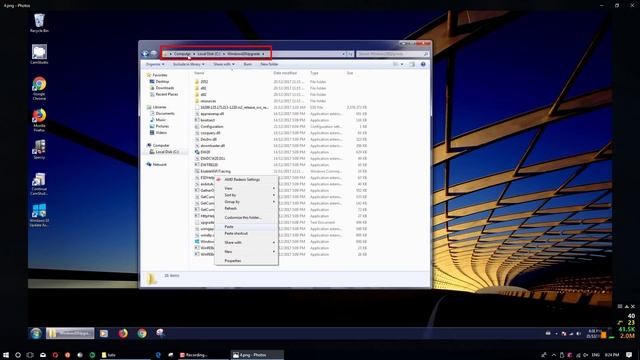Sort by Type column header
The height and width of the screenshot is (360, 640).
314,73
